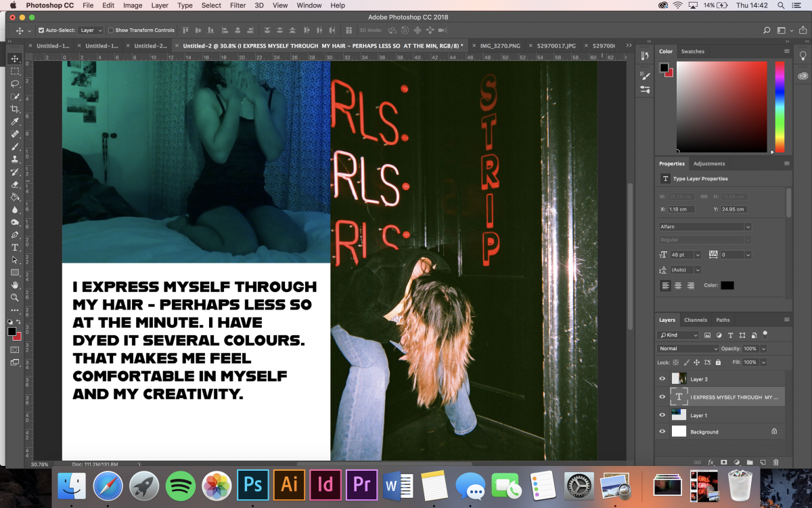Hide Layer 2 visibility eye
The height and width of the screenshot is (508, 812).
662,379
